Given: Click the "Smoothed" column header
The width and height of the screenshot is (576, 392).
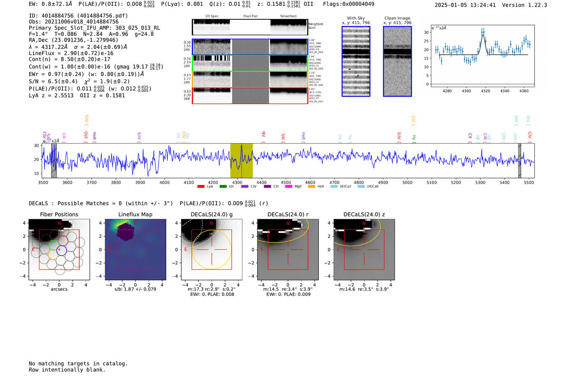Looking at the screenshot, I should [x=288, y=16].
